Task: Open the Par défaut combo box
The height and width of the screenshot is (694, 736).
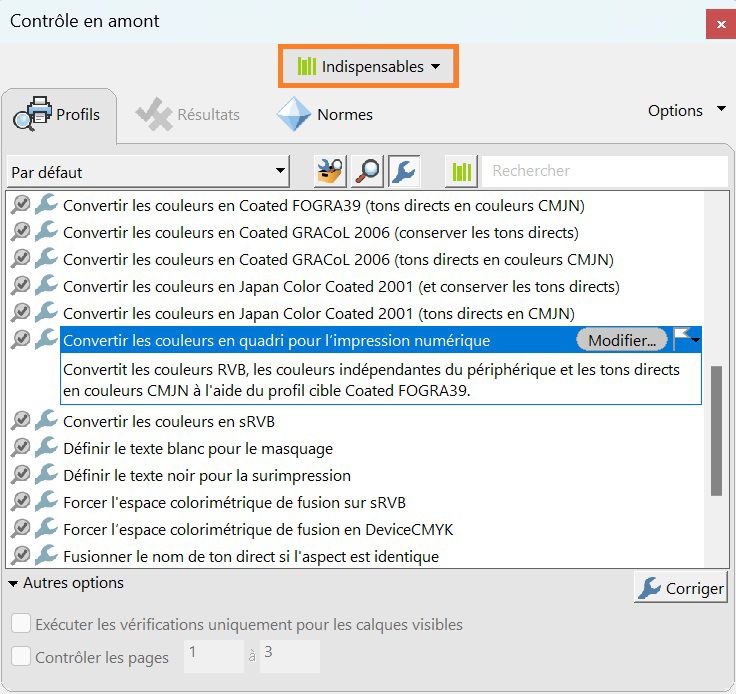Action: coord(148,172)
